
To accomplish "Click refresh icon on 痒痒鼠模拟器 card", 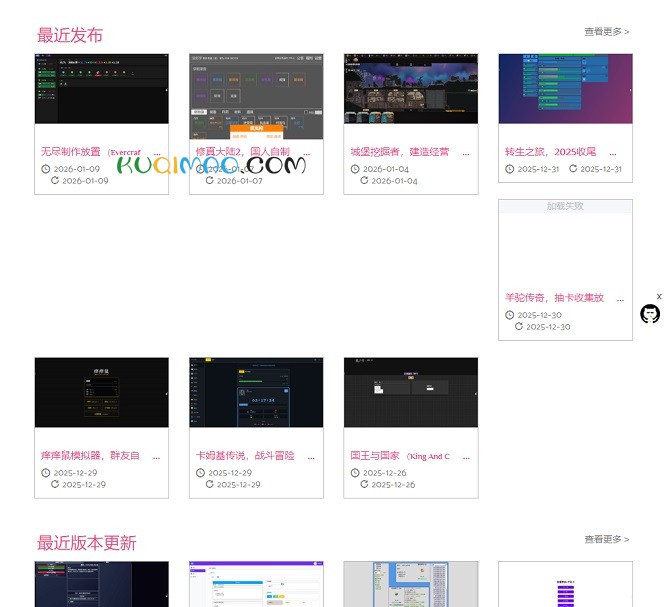I will click(x=55, y=484).
